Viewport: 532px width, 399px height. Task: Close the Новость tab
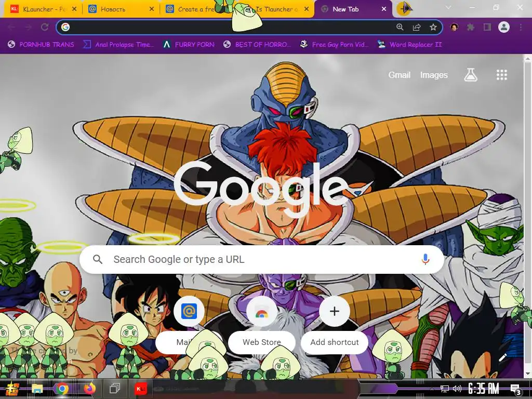pos(152,9)
